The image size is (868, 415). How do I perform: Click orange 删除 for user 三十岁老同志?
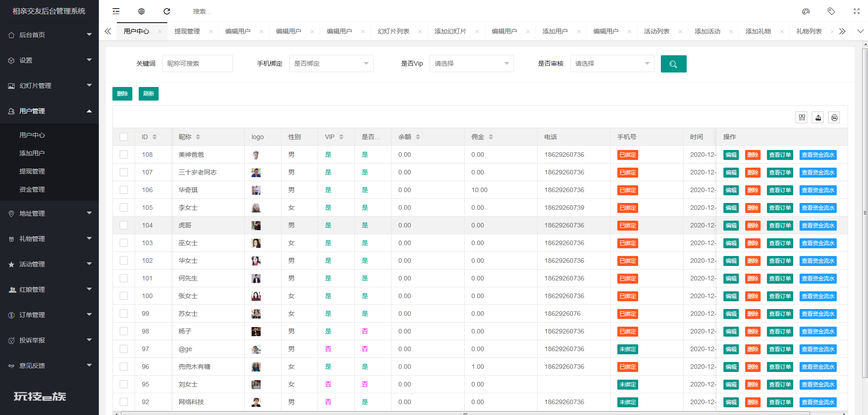click(753, 173)
